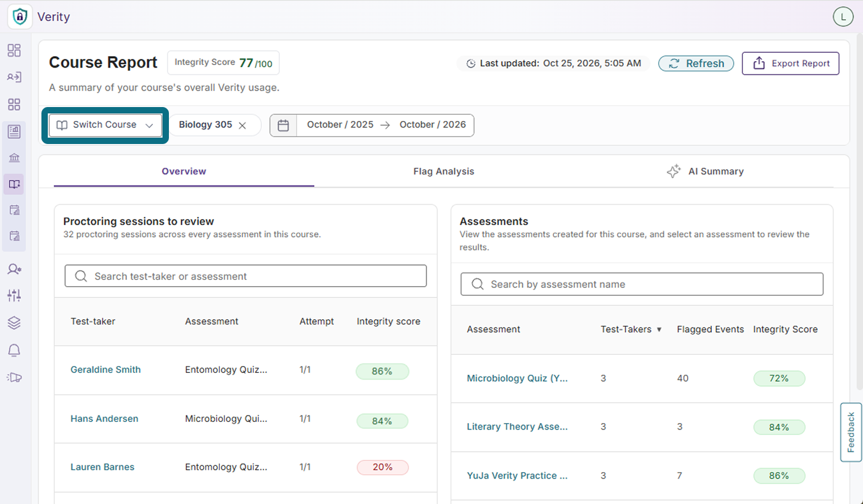Open the October / 2025 start date
The width and height of the screenshot is (863, 504).
pos(340,125)
